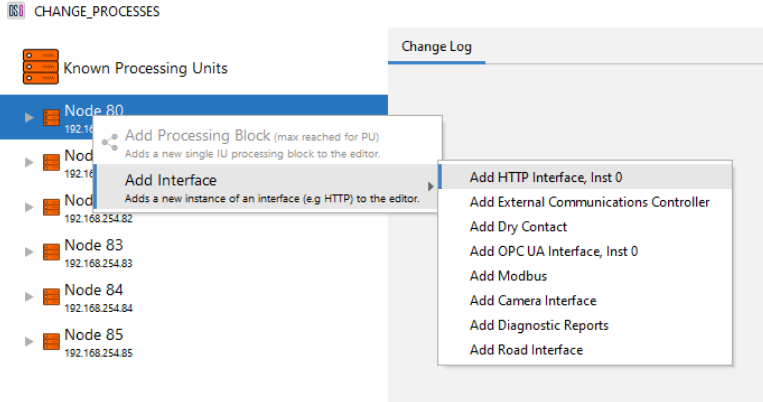The image size is (763, 402).
Task: Open the Change Log tab
Action: (x=436, y=46)
